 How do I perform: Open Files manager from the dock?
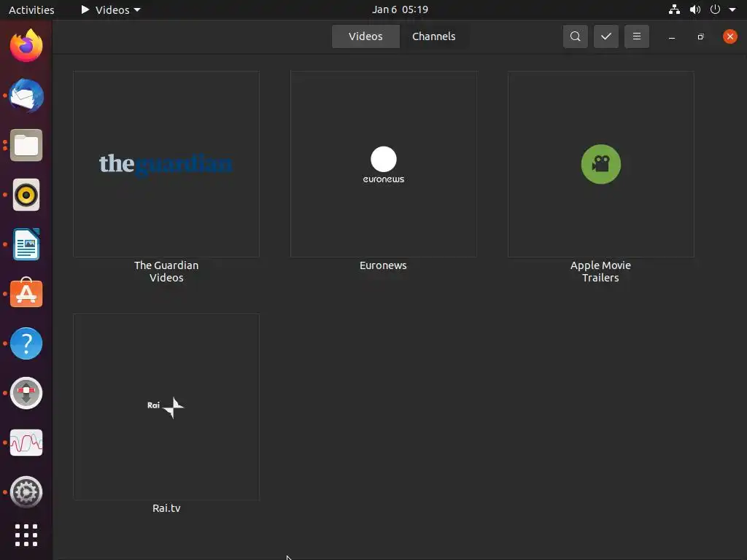pos(26,145)
